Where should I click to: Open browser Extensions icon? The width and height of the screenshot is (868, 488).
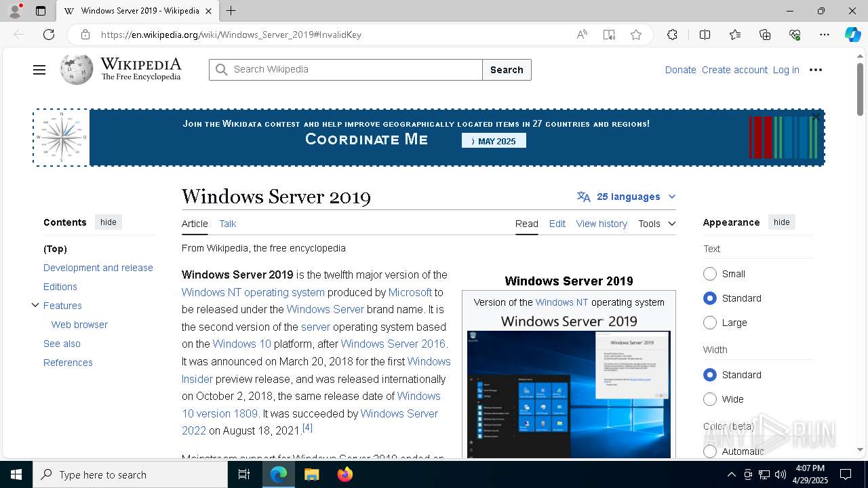(x=672, y=35)
